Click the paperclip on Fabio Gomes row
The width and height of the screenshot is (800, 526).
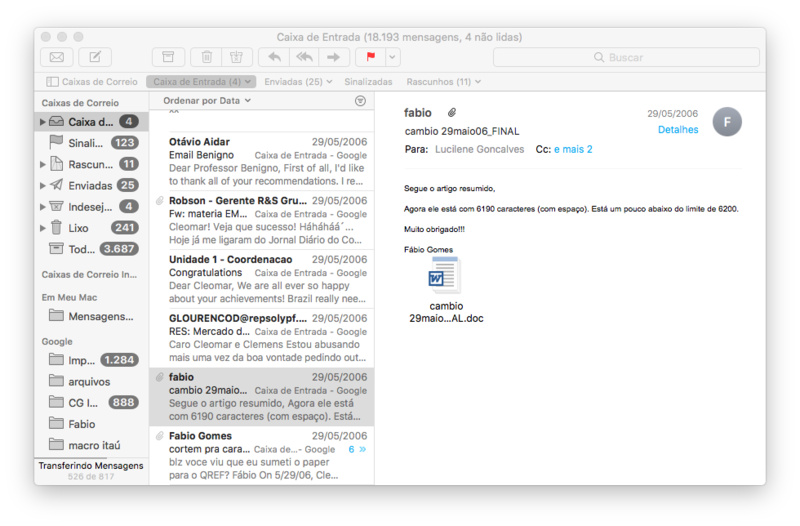pyautogui.click(x=160, y=436)
